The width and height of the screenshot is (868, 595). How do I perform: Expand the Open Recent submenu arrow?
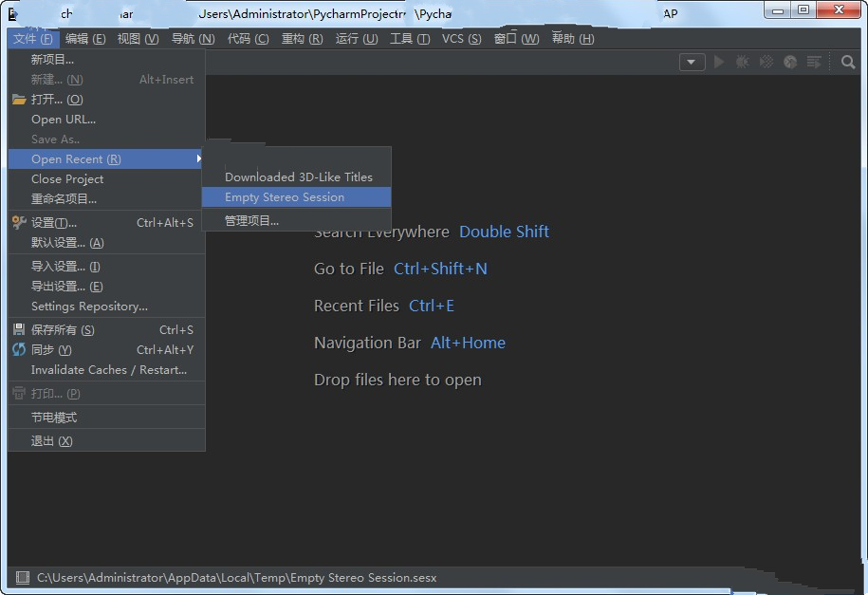point(198,159)
